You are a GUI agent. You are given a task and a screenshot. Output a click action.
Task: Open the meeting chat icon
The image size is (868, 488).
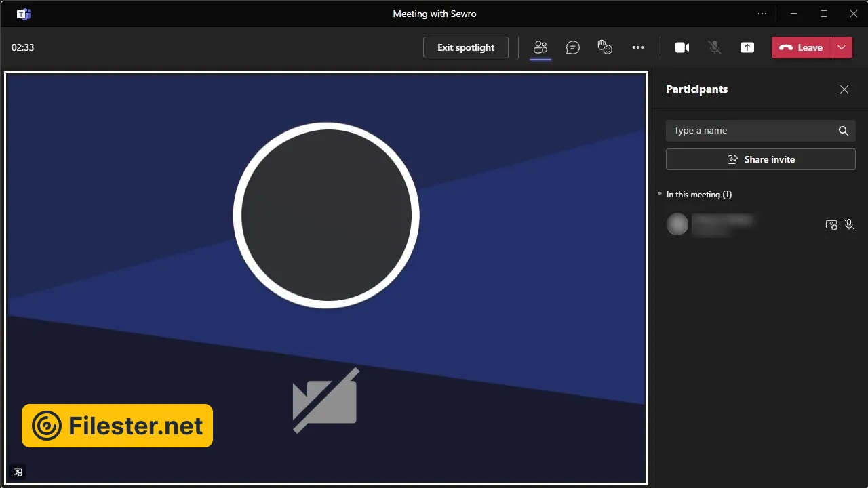[x=573, y=47]
